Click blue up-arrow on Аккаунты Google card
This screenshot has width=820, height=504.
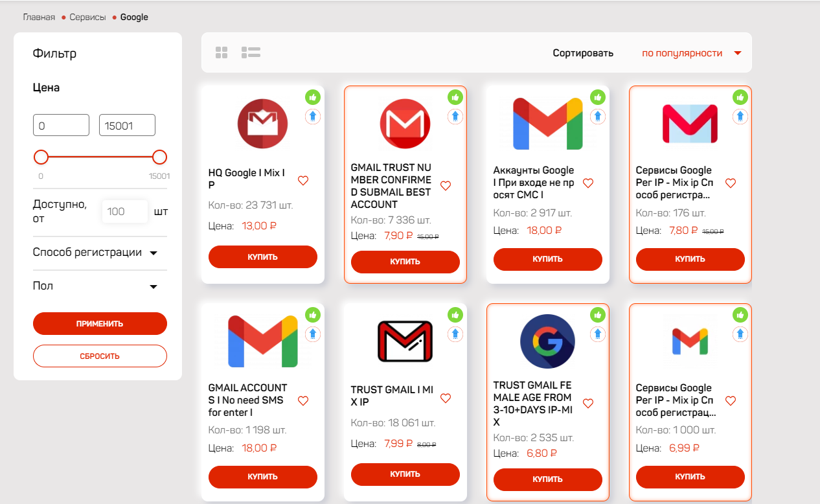click(598, 117)
